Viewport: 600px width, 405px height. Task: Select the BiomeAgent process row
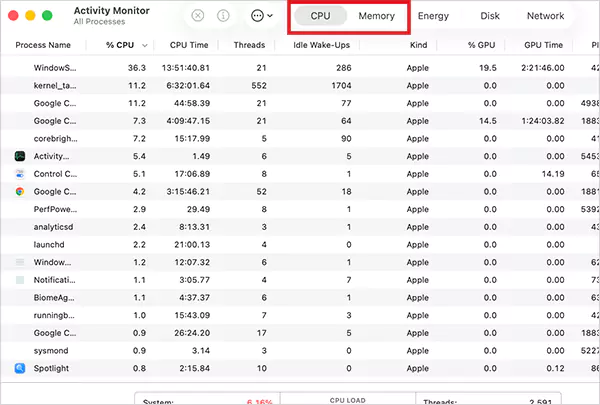coord(300,297)
